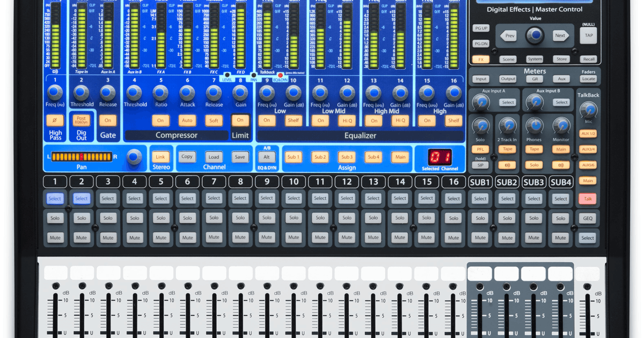Click the Low band Freq knob
The width and height of the screenshot is (644, 338).
(267, 92)
